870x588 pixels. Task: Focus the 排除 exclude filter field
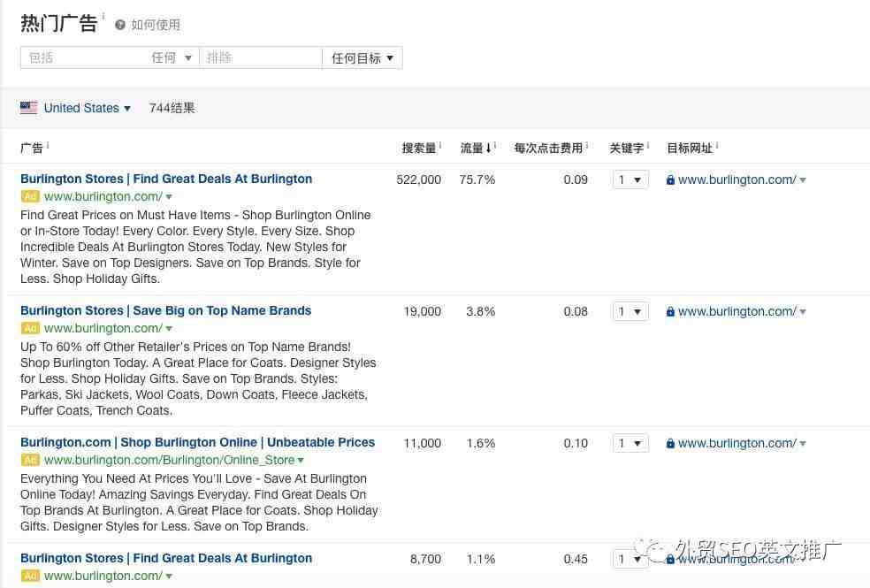coord(260,57)
